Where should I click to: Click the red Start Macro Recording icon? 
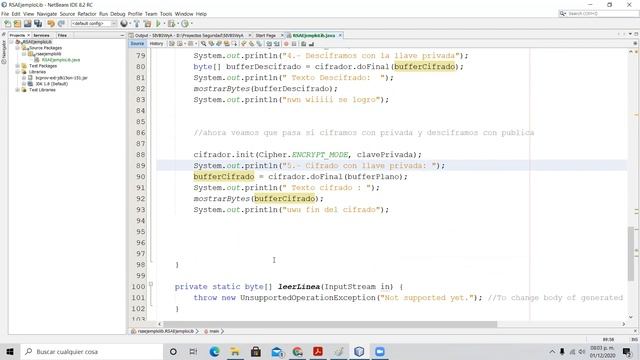pos(286,44)
